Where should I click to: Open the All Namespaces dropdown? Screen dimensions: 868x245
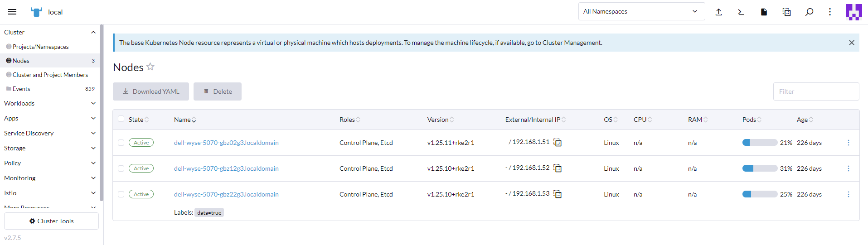[641, 12]
